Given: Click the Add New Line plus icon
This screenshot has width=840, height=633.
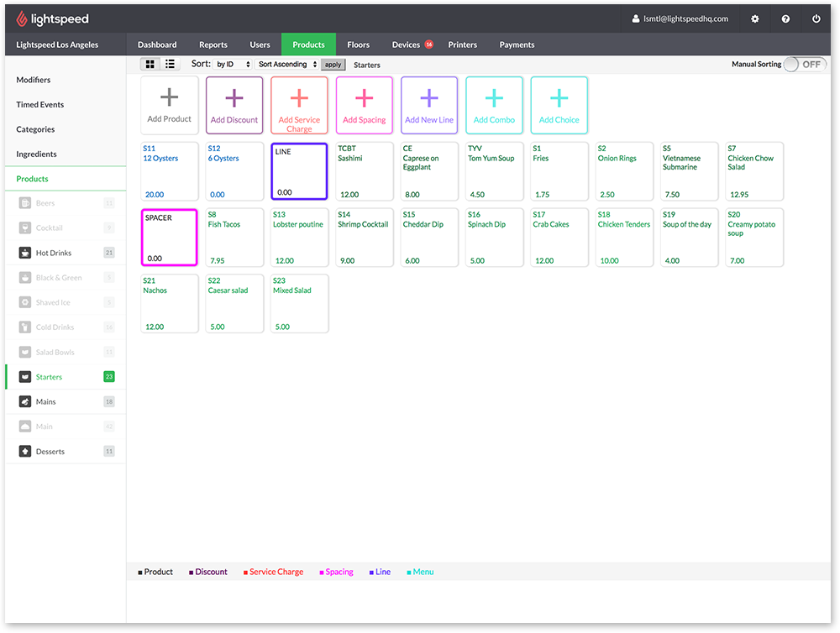Looking at the screenshot, I should click(429, 99).
